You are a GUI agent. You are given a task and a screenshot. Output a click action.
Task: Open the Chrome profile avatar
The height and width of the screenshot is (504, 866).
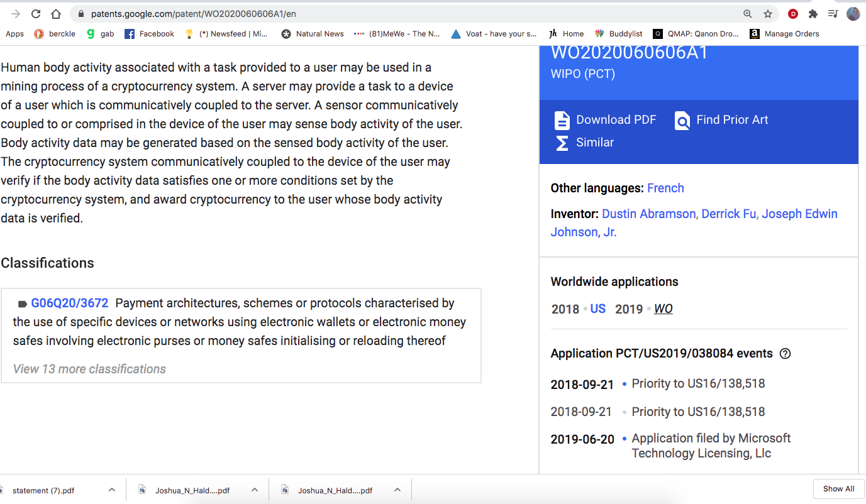(853, 14)
